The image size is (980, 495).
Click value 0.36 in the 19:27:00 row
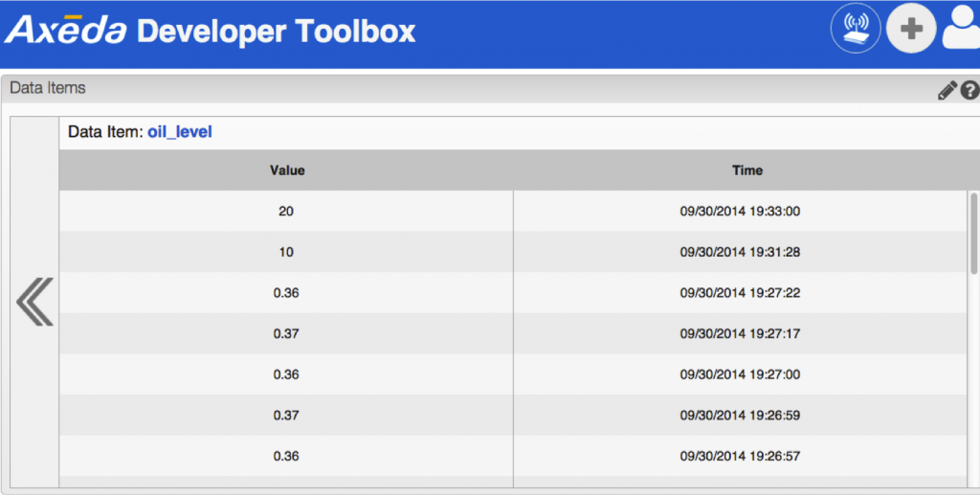point(286,374)
